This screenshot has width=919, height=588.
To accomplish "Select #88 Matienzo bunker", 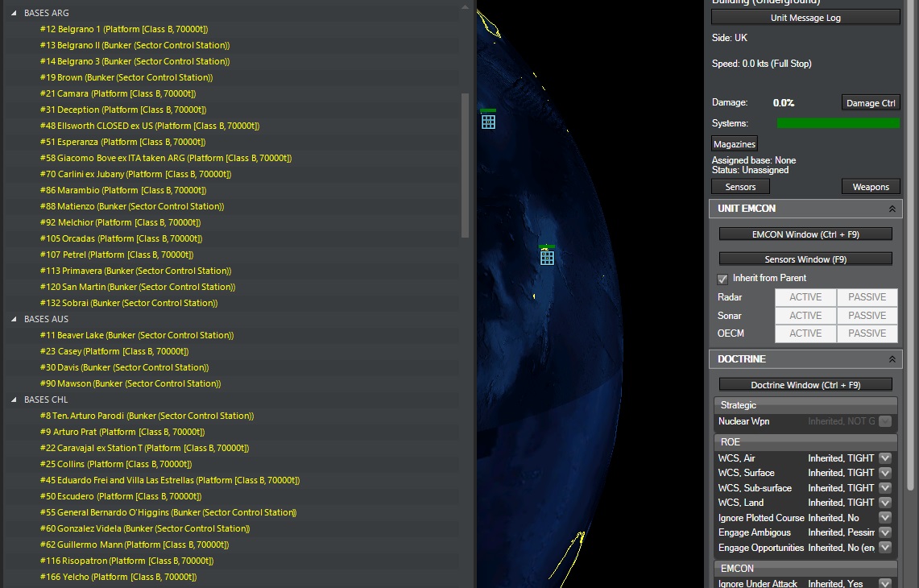I will point(132,206).
